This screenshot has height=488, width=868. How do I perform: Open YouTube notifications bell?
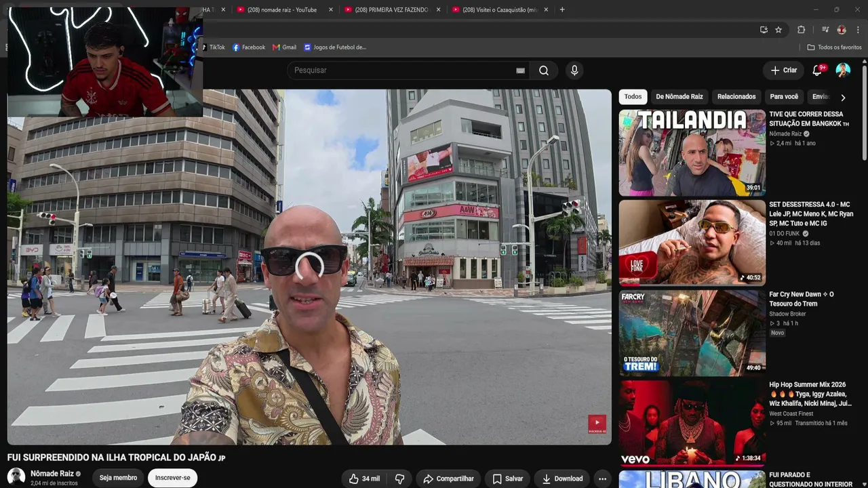(x=817, y=70)
